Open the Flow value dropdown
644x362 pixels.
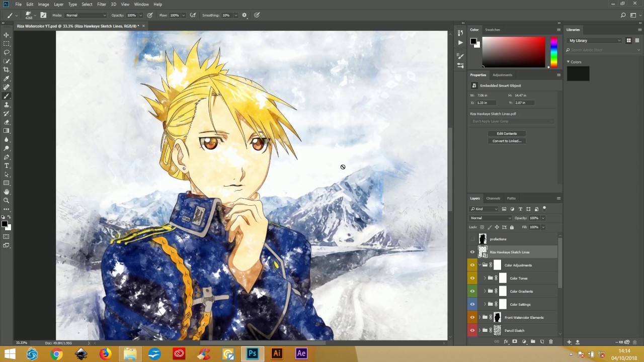184,15
